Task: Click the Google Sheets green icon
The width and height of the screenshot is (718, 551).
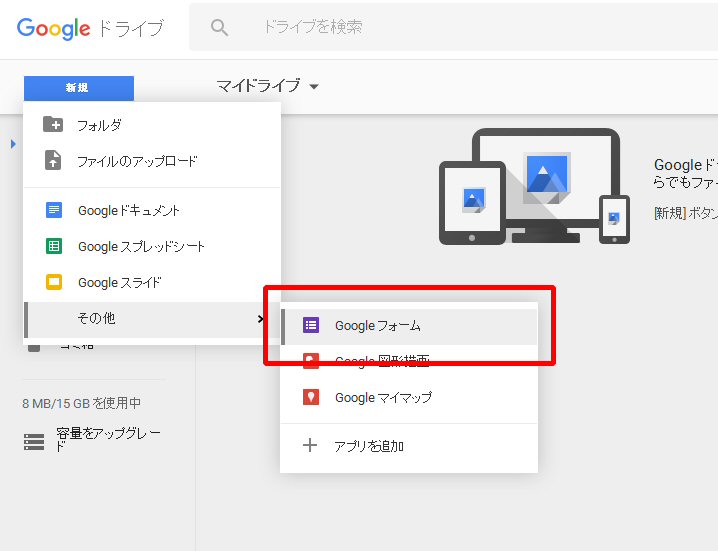Action: (54, 246)
